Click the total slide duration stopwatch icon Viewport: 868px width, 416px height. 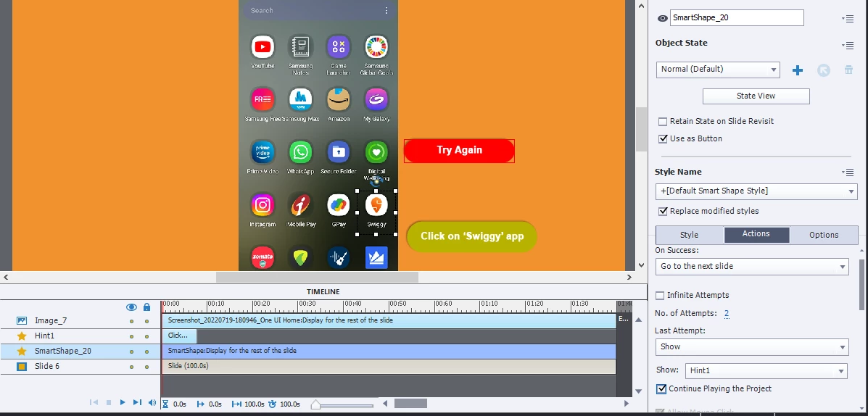(x=272, y=404)
